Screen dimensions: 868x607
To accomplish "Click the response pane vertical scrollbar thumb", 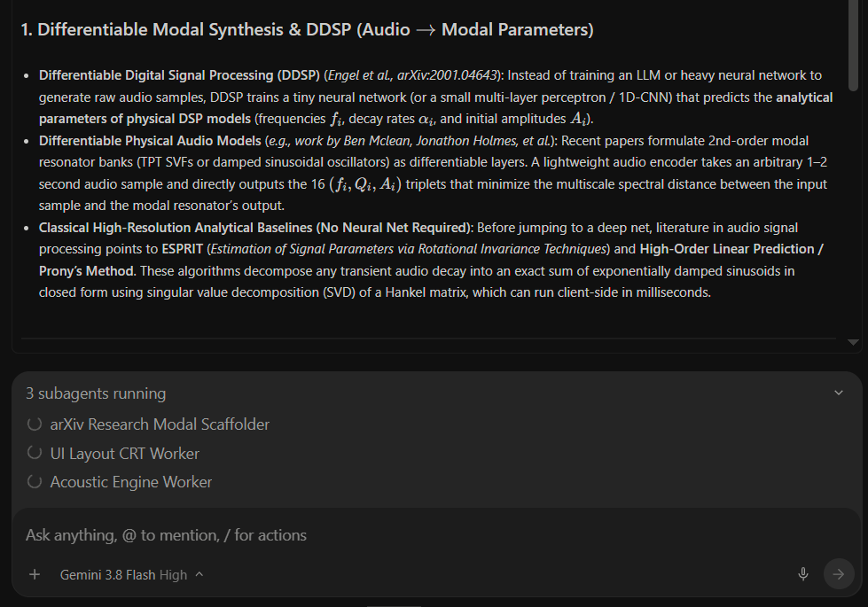I will [853, 44].
